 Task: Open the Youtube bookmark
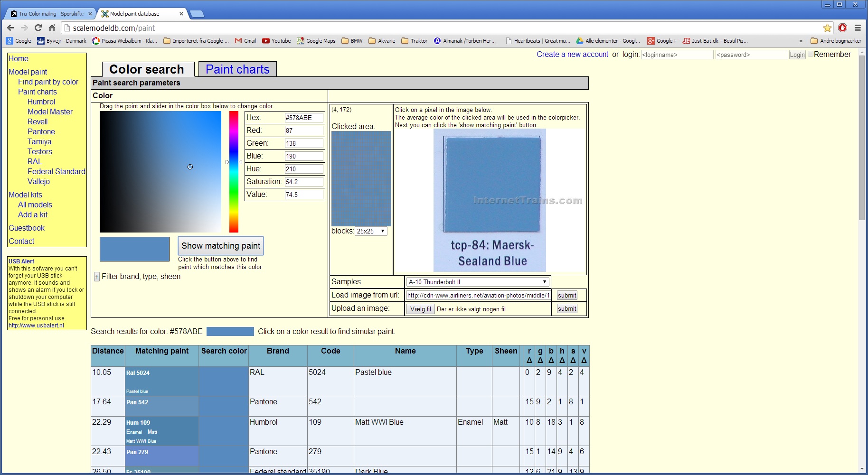click(x=276, y=41)
